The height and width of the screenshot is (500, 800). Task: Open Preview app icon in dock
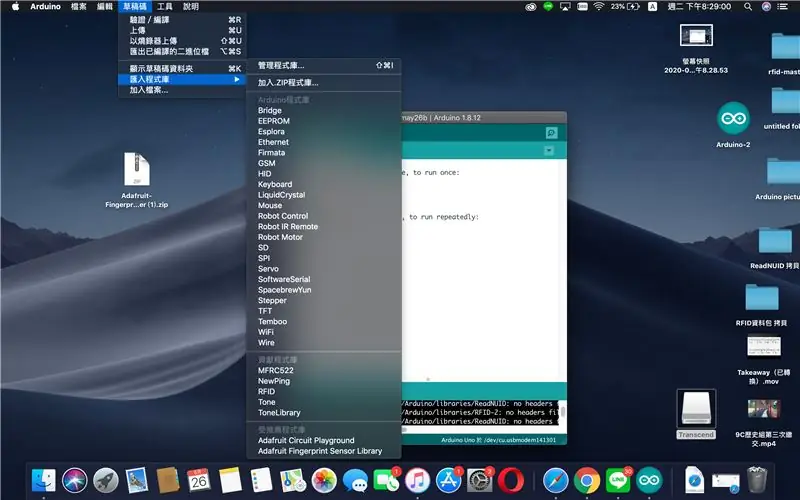137,481
